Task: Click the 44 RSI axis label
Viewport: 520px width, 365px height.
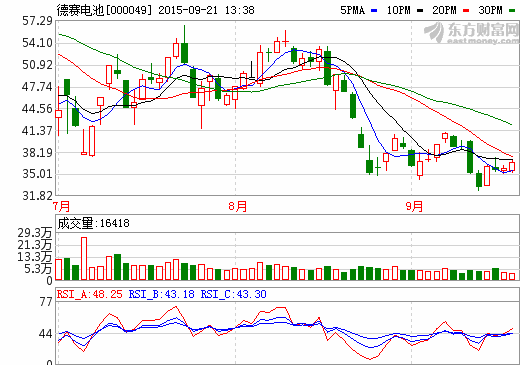Action: (x=46, y=334)
